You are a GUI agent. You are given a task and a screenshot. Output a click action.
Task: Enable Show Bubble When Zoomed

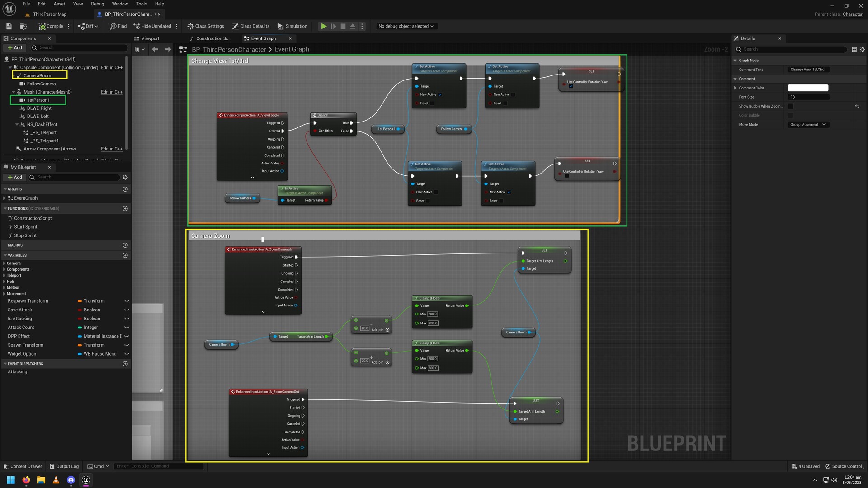point(791,106)
